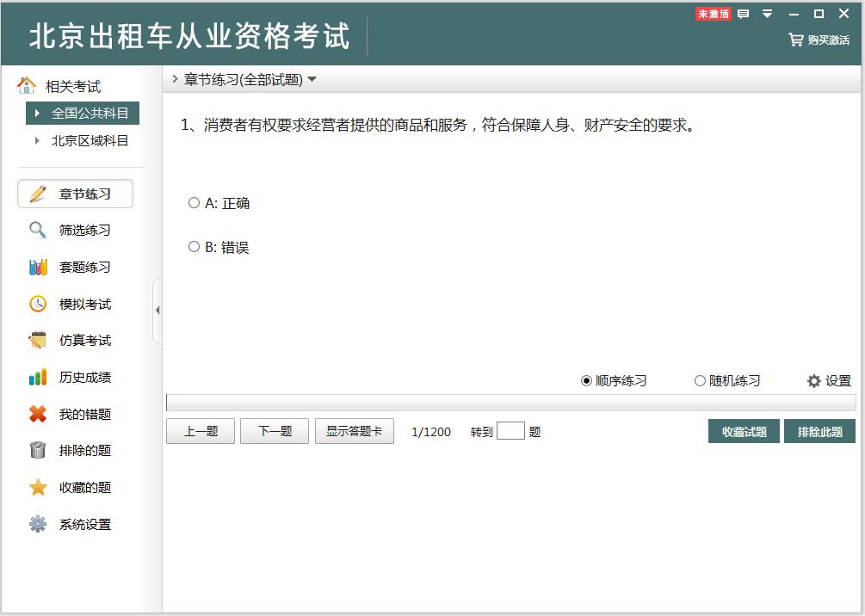This screenshot has width=865, height=616.
Task: Open the 章节练习(全部试题) dropdown
Action: click(312, 80)
